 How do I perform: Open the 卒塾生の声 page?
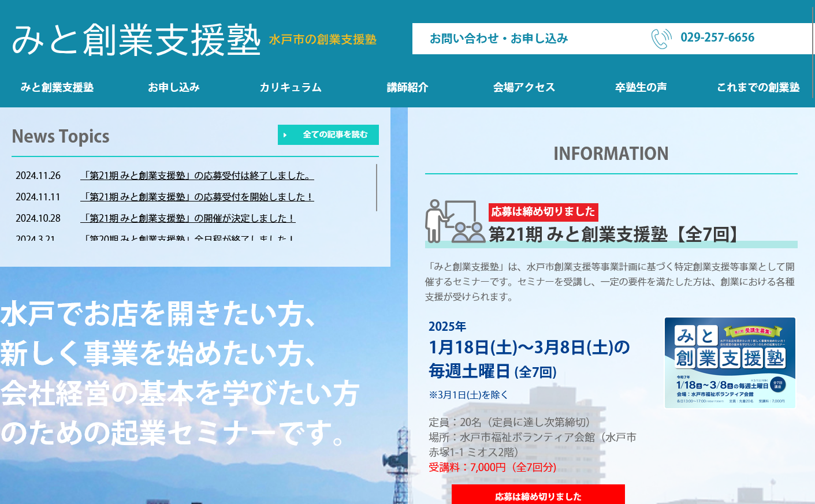(x=641, y=87)
